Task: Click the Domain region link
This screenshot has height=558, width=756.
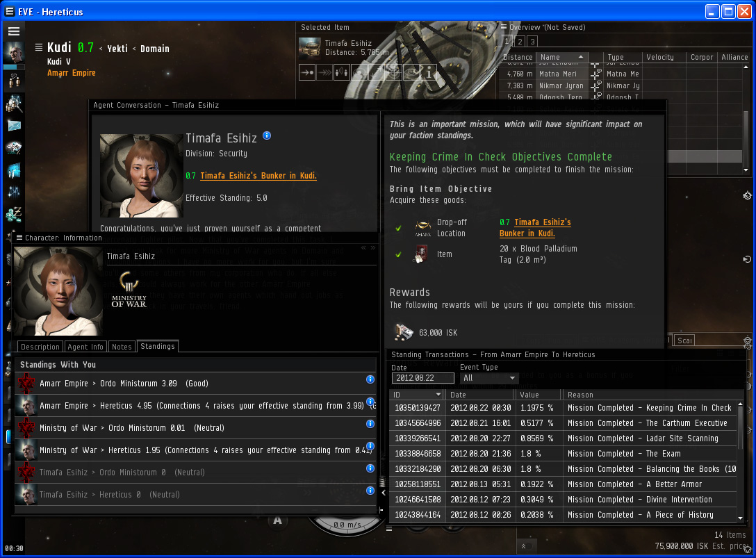Action: tap(155, 48)
